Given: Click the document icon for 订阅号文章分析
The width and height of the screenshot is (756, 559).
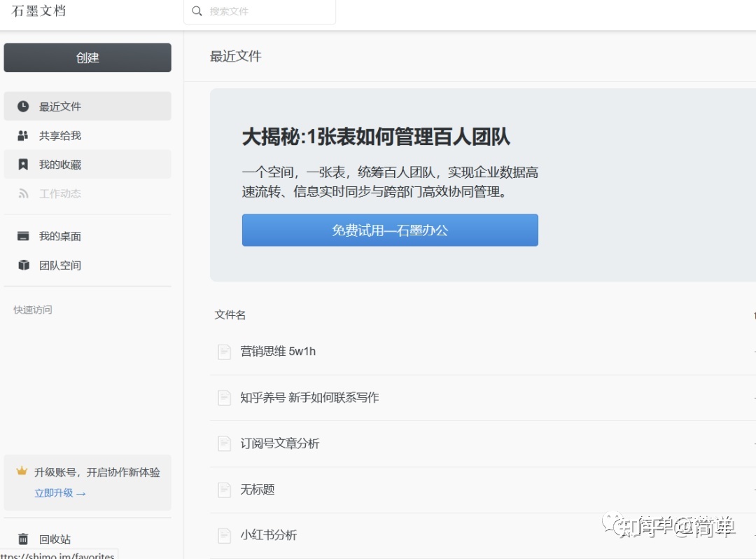Looking at the screenshot, I should [x=224, y=443].
